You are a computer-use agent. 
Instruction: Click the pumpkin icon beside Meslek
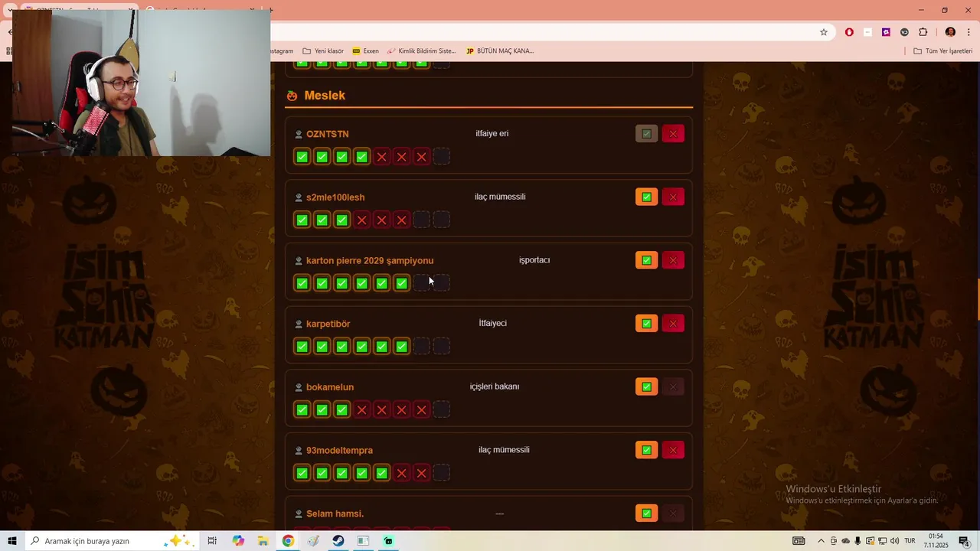292,96
